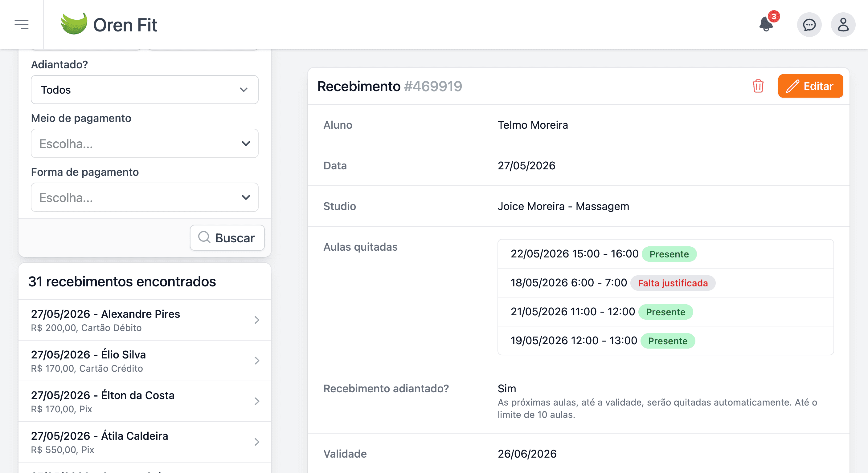Click the Buscar search button

click(227, 238)
